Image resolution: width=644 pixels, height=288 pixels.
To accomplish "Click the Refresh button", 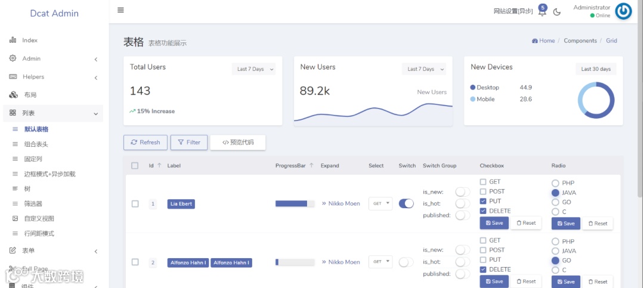I will tap(145, 142).
